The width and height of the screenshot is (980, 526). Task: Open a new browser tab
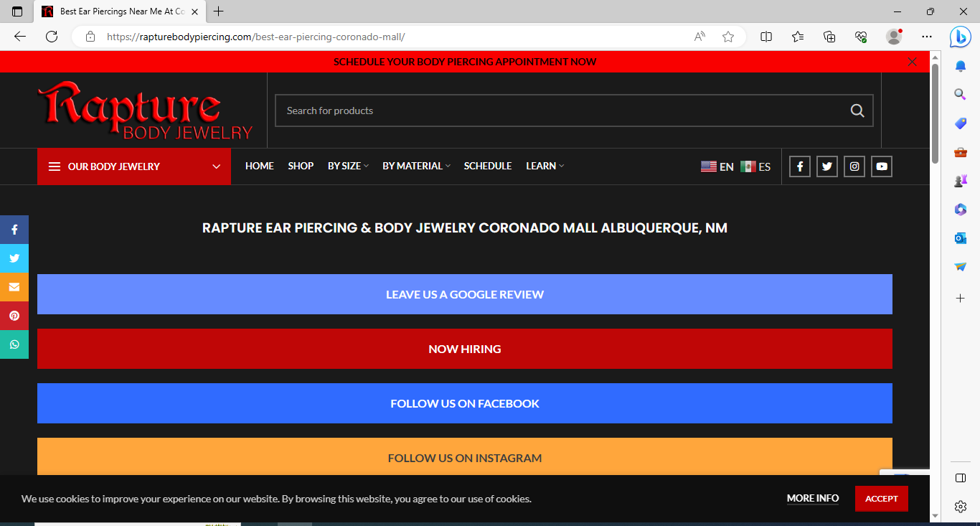click(219, 11)
